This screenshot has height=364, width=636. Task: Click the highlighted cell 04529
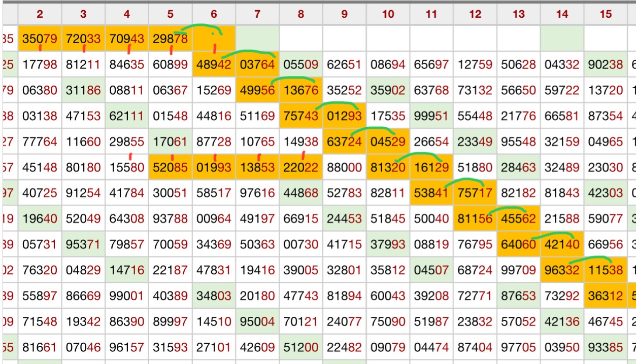coord(388,141)
